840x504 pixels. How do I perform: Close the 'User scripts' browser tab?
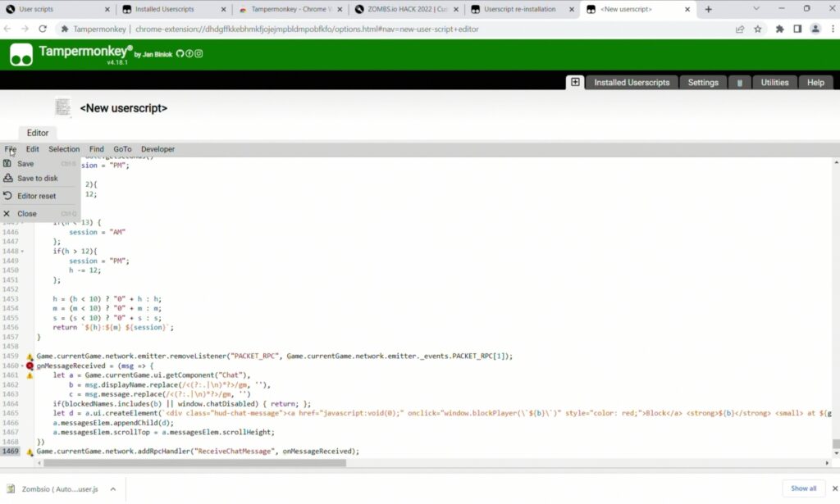click(107, 9)
